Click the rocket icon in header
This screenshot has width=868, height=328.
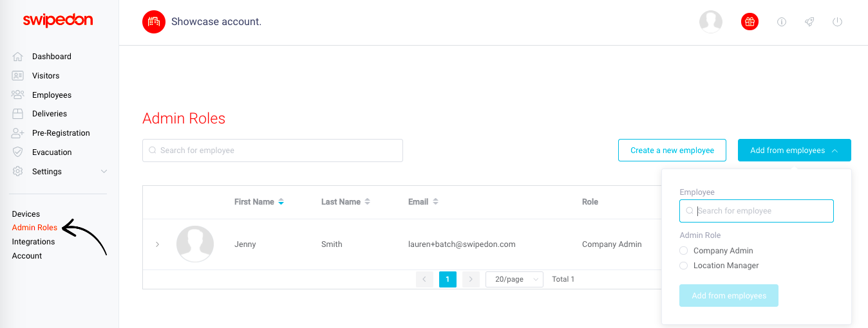coord(809,22)
